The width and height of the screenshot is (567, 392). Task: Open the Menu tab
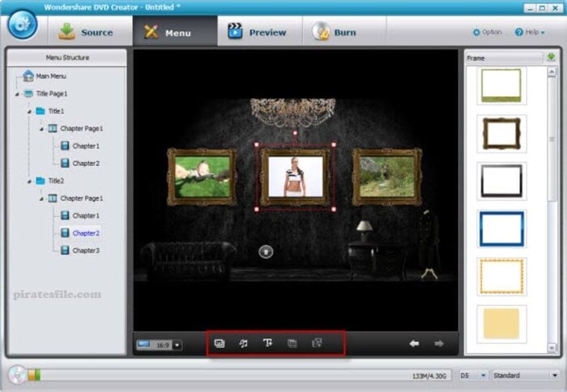[x=176, y=32]
